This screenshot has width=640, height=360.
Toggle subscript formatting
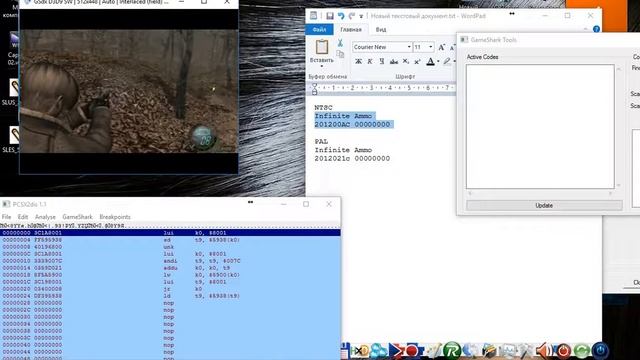406,62
